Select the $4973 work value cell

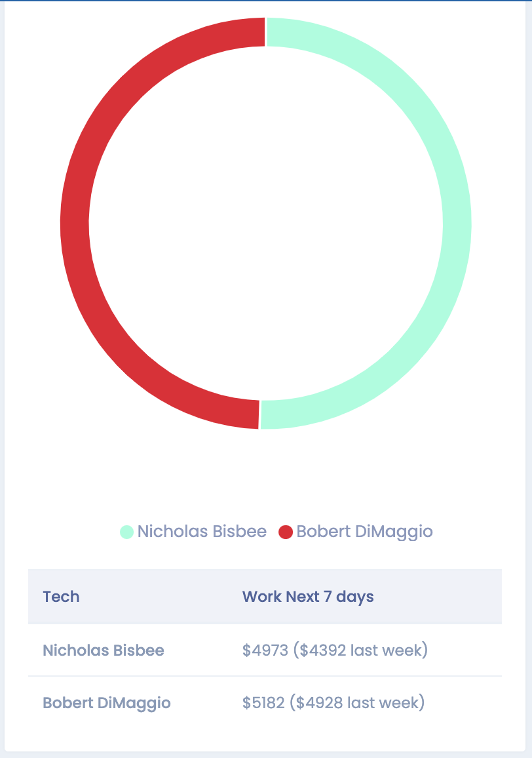click(335, 650)
